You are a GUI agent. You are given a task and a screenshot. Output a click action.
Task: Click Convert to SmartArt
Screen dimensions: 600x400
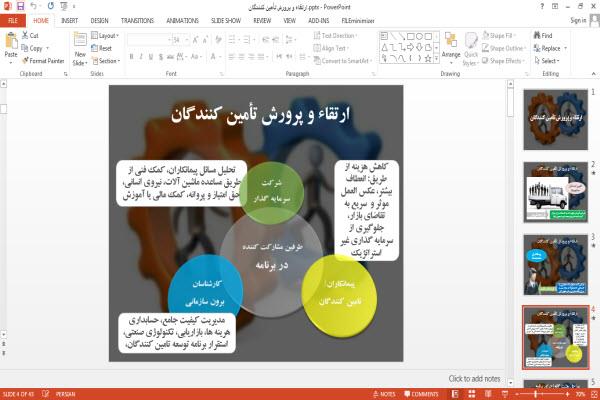coord(342,61)
